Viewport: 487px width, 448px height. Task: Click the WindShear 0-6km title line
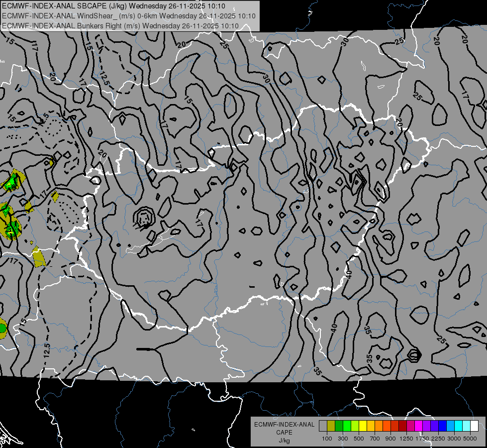[128, 16]
